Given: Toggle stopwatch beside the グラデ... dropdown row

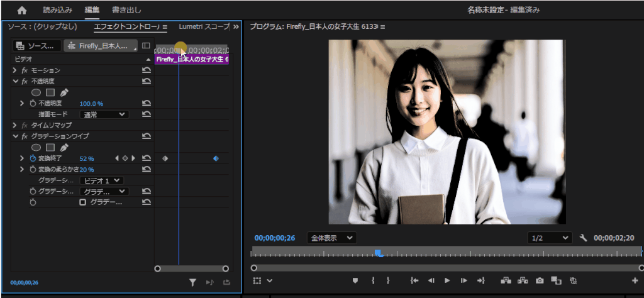Looking at the screenshot, I should [x=33, y=191].
